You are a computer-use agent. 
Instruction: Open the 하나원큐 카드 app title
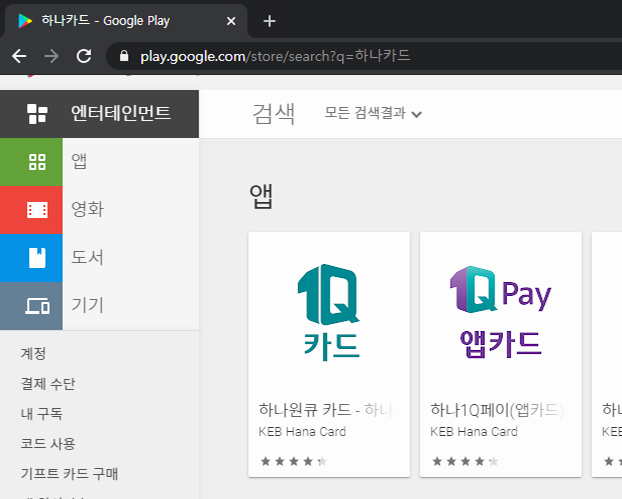tap(326, 410)
